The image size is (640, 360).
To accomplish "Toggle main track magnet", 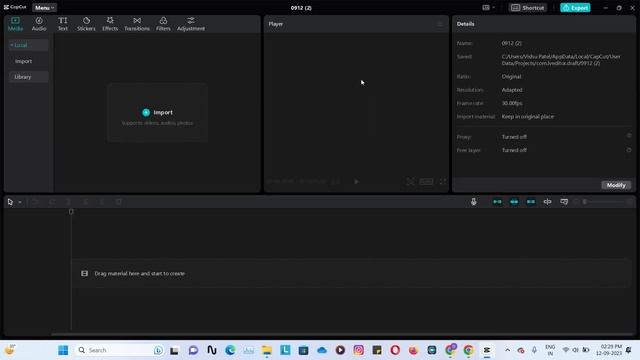I will pos(497,202).
